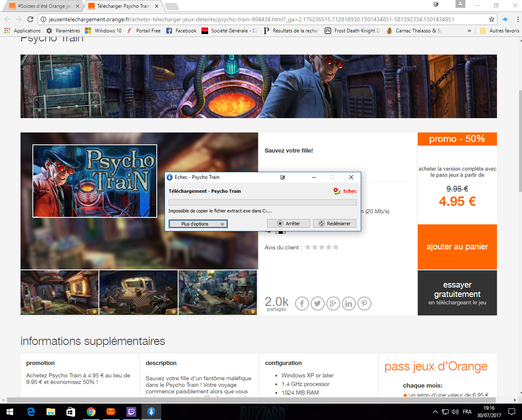The width and height of the screenshot is (522, 420).
Task: Click the customer star rating
Action: (x=322, y=247)
